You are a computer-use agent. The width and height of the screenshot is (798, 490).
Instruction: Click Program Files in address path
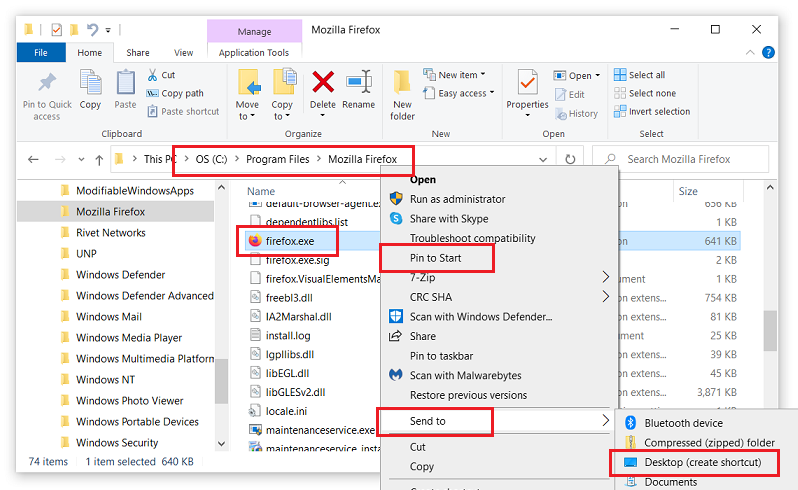[277, 159]
